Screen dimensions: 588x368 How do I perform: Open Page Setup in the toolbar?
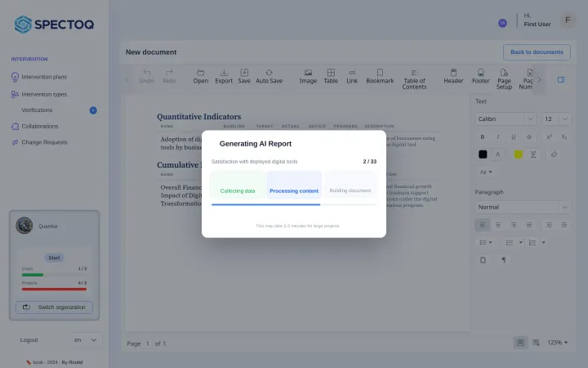pos(504,79)
